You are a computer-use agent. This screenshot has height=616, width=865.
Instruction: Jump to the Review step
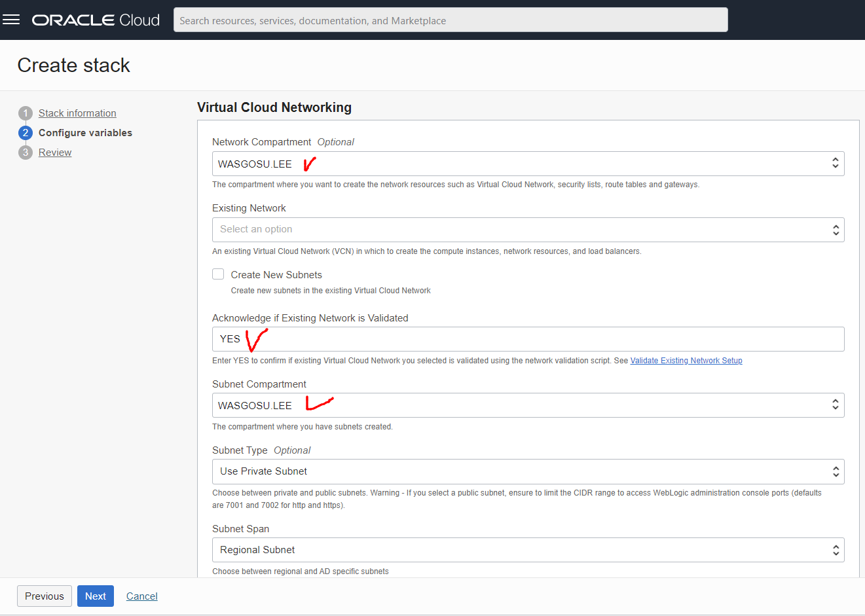pos(55,153)
